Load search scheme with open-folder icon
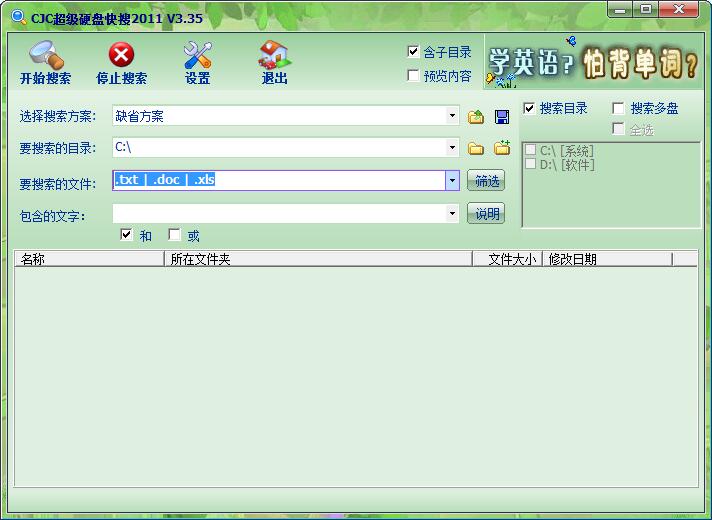This screenshot has width=712, height=520. click(476, 117)
